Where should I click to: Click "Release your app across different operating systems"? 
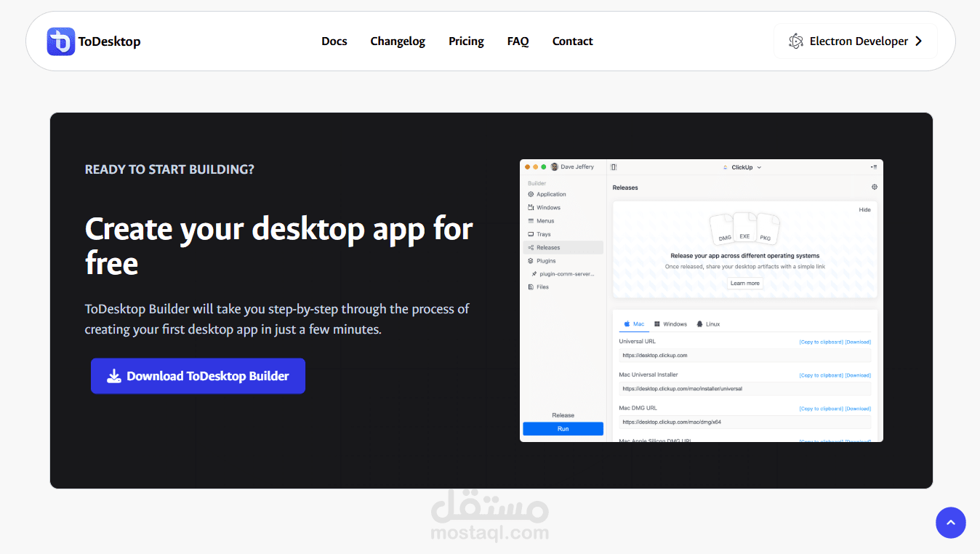coord(745,256)
